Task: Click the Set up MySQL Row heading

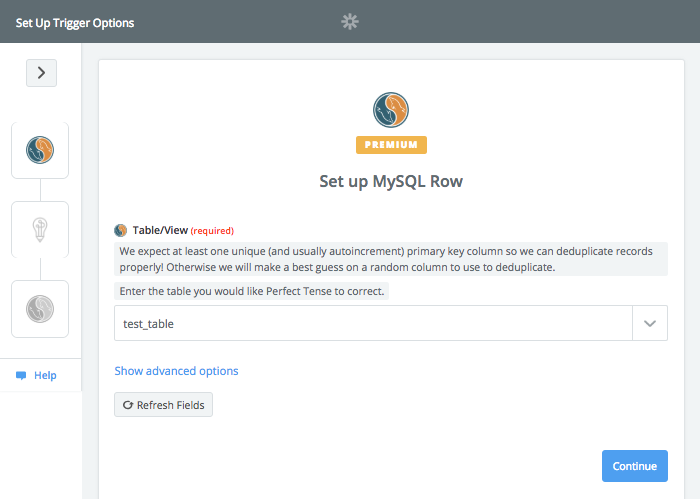Action: point(391,181)
